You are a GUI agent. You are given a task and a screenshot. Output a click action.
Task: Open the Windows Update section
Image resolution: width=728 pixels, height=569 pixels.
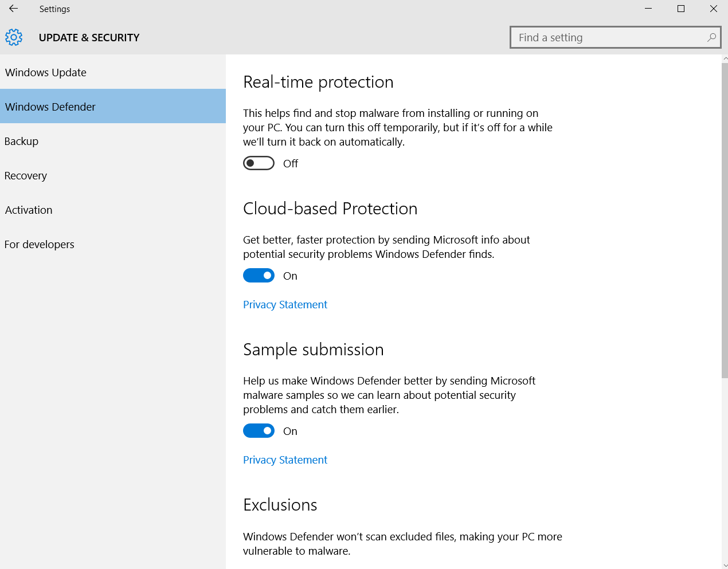pyautogui.click(x=46, y=72)
